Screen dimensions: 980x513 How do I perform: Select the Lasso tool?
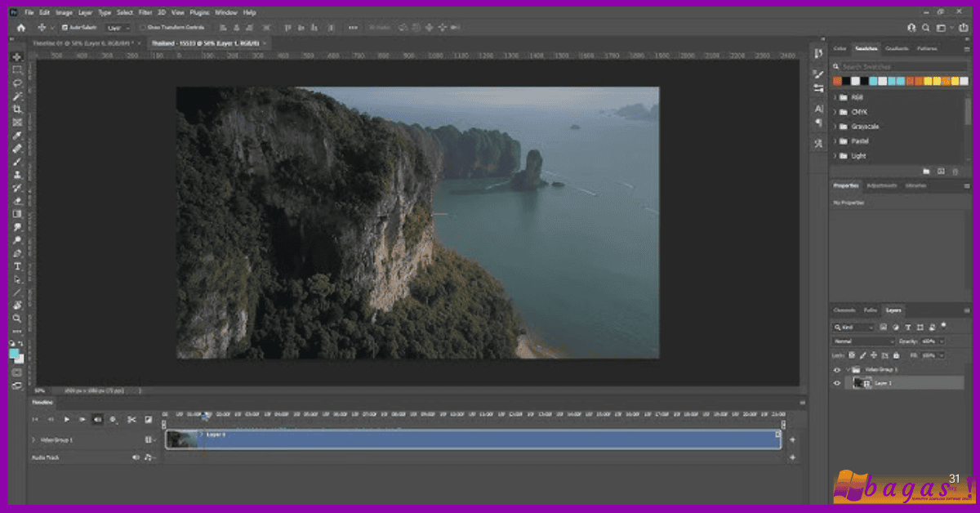tap(16, 83)
